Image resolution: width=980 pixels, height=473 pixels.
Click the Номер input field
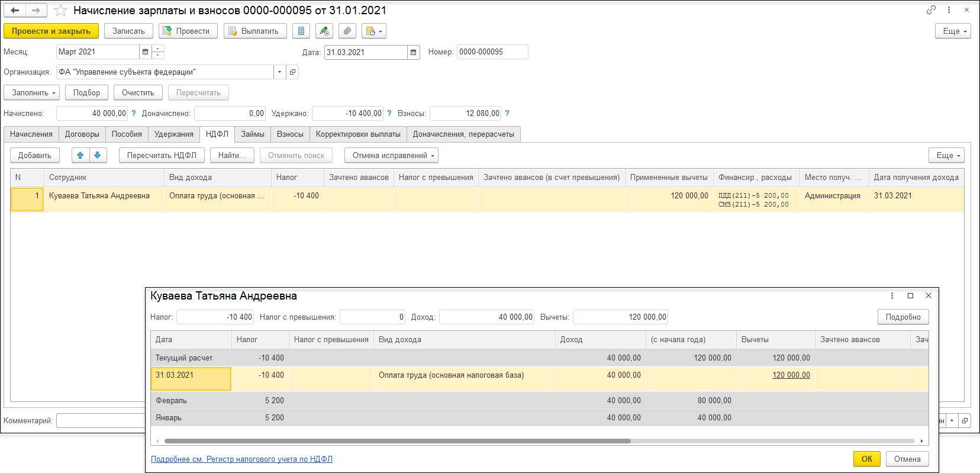pos(492,52)
